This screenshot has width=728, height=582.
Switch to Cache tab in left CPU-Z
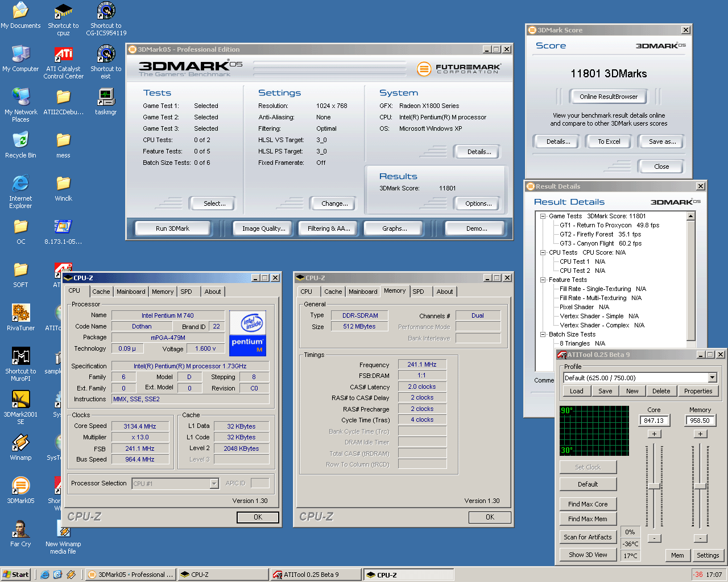(101, 292)
